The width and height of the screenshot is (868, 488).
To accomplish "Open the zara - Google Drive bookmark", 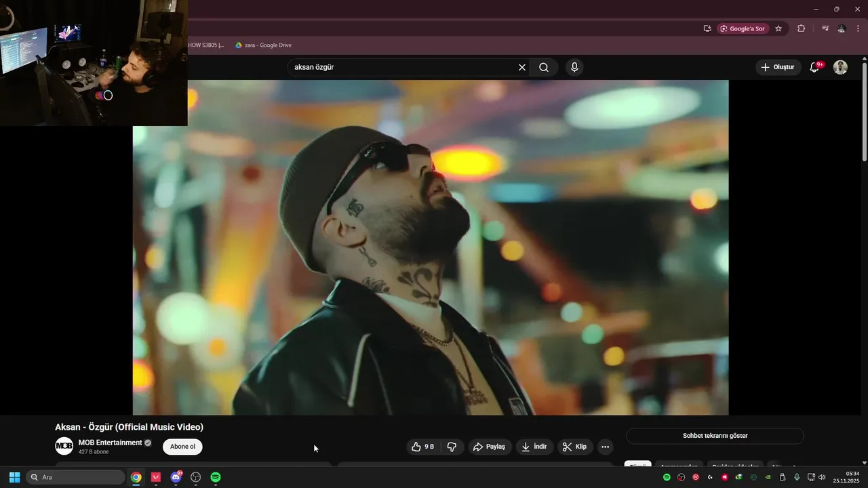I will pyautogui.click(x=263, y=45).
